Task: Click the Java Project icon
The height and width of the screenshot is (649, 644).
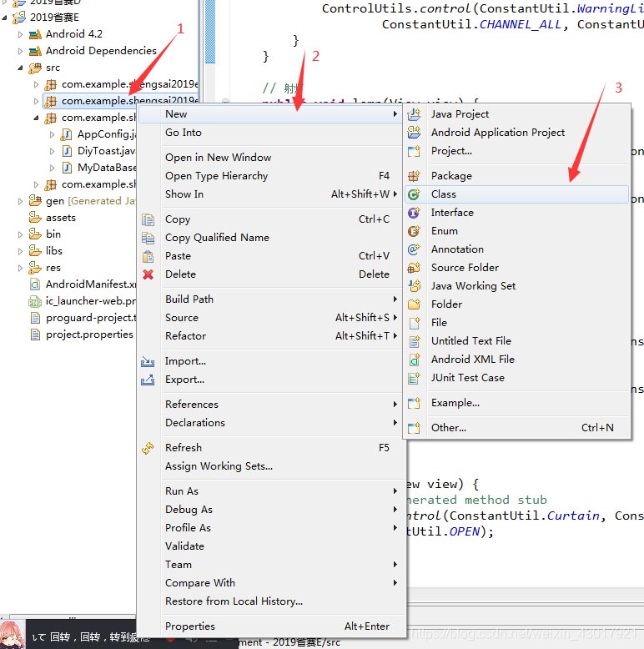Action: pyautogui.click(x=414, y=114)
